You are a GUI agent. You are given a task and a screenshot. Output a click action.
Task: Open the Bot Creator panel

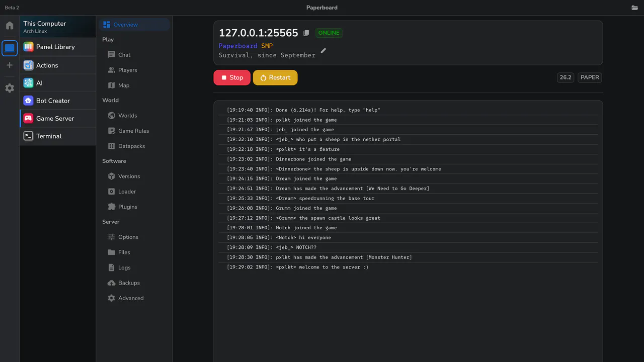(x=58, y=101)
